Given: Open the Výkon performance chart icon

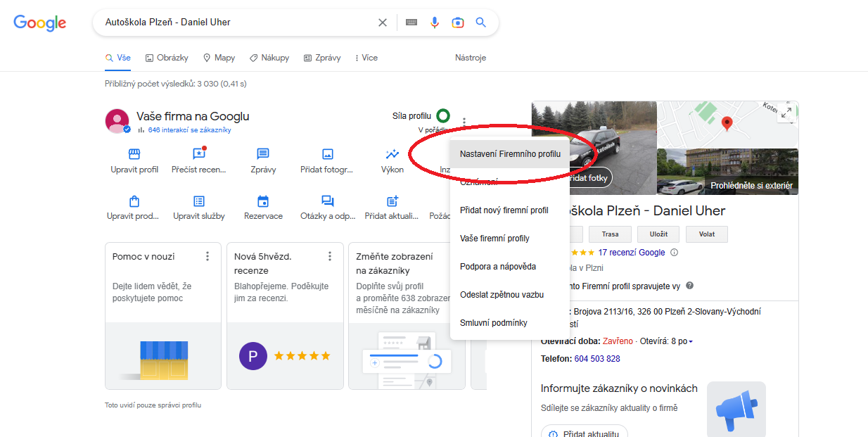Looking at the screenshot, I should click(392, 154).
